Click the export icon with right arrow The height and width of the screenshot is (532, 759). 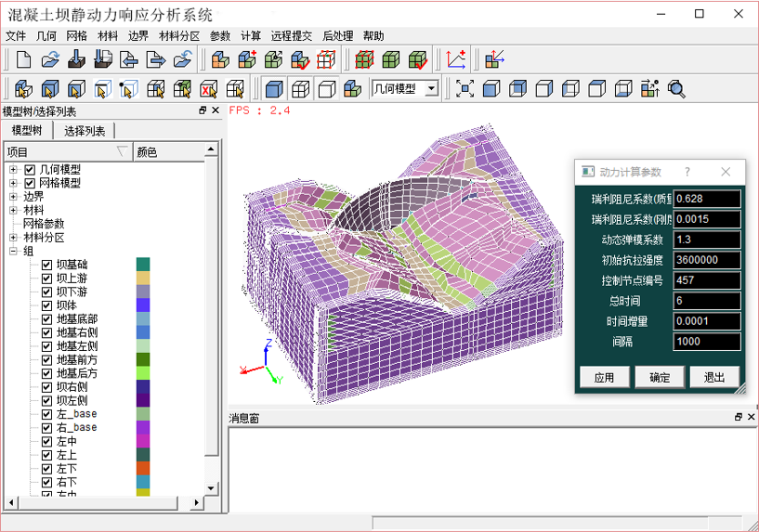coord(155,59)
